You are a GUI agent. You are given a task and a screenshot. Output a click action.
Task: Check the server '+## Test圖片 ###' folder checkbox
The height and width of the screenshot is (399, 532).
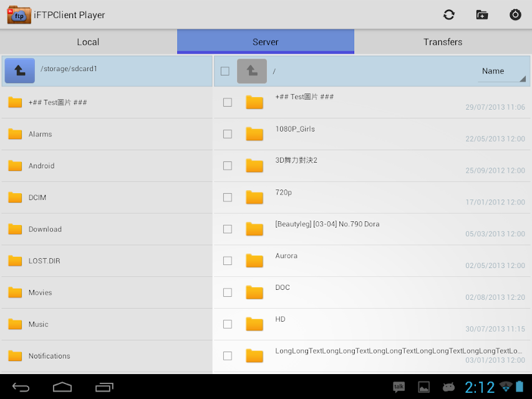pyautogui.click(x=228, y=102)
